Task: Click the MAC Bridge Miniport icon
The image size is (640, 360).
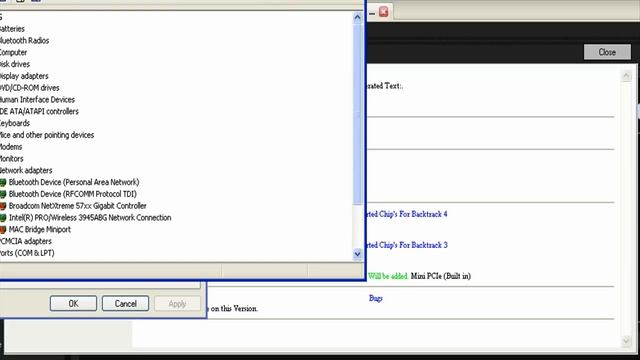Action: 3,230
